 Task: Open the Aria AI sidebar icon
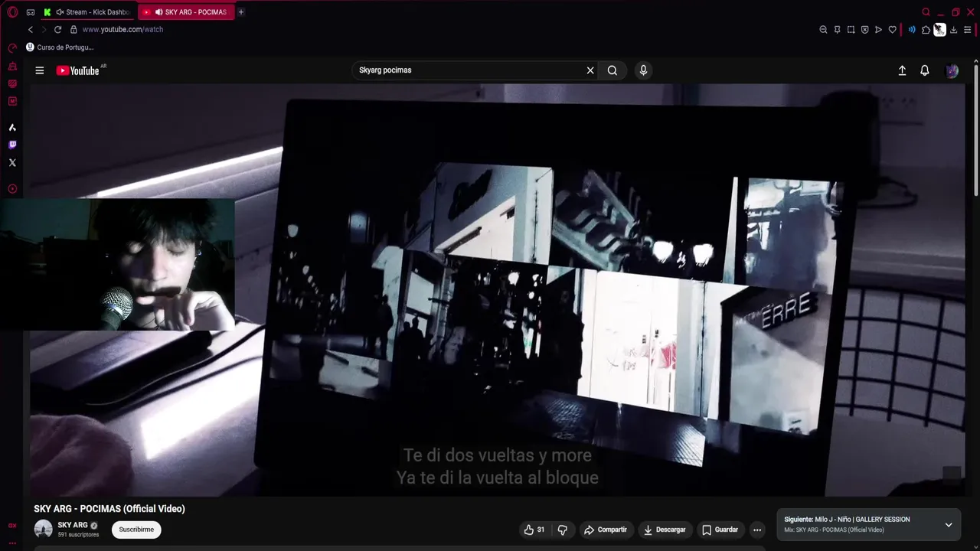(12, 128)
